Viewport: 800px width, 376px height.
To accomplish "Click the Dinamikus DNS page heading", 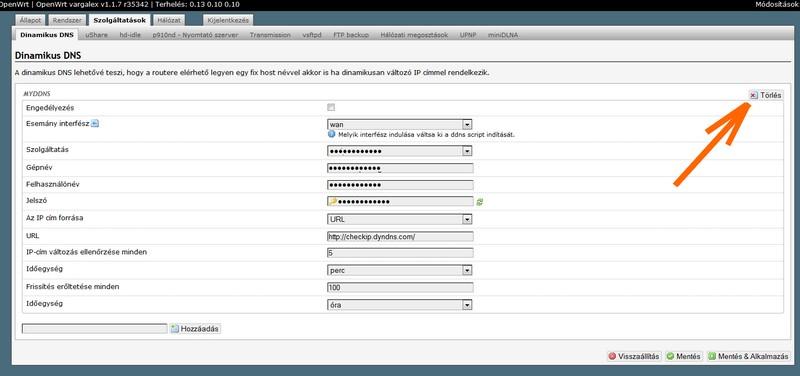I will click(x=48, y=55).
